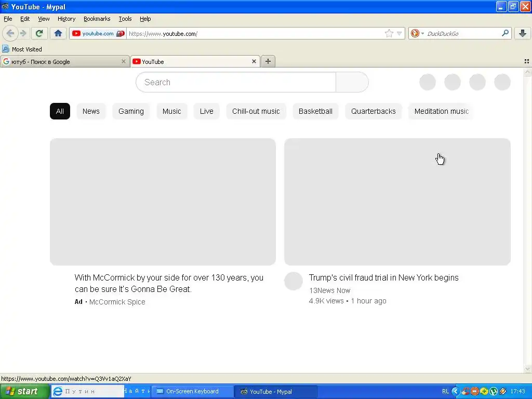
Task: Click the 13News Now channel avatar placeholder
Action: pyautogui.click(x=294, y=281)
